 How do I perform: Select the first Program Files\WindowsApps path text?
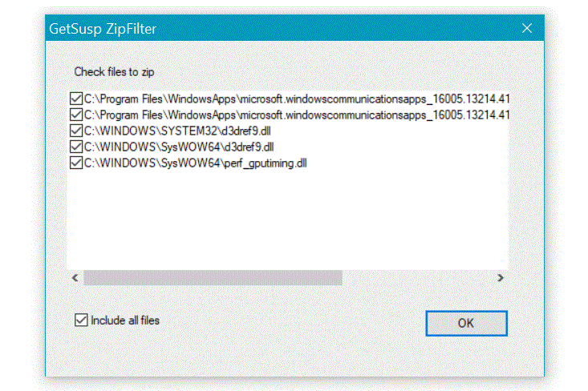coord(297,99)
